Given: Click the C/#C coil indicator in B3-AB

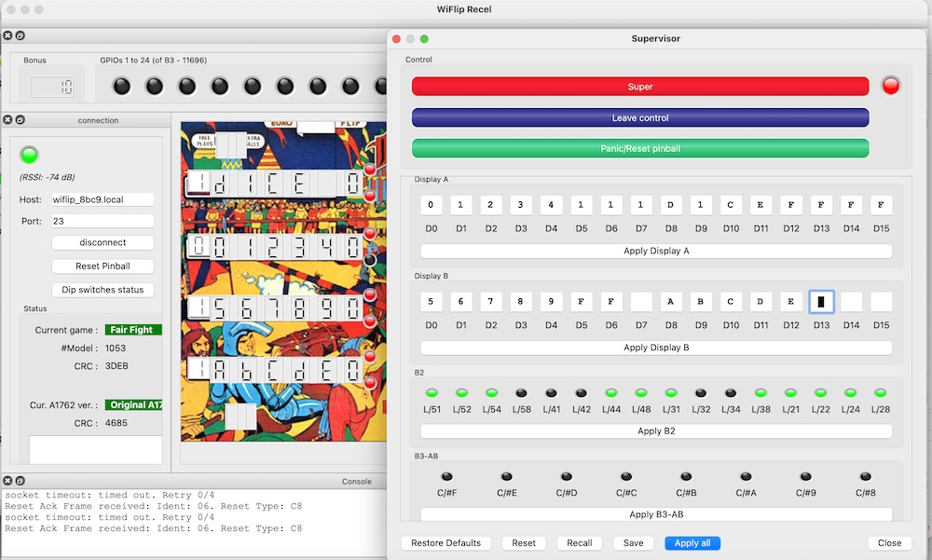Looking at the screenshot, I should pyautogui.click(x=626, y=475).
